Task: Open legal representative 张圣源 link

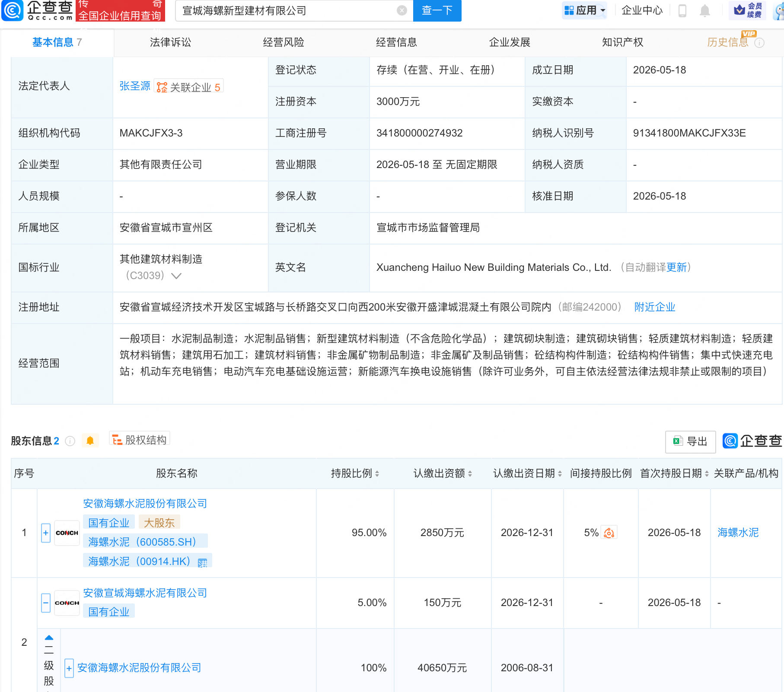Action: click(135, 86)
